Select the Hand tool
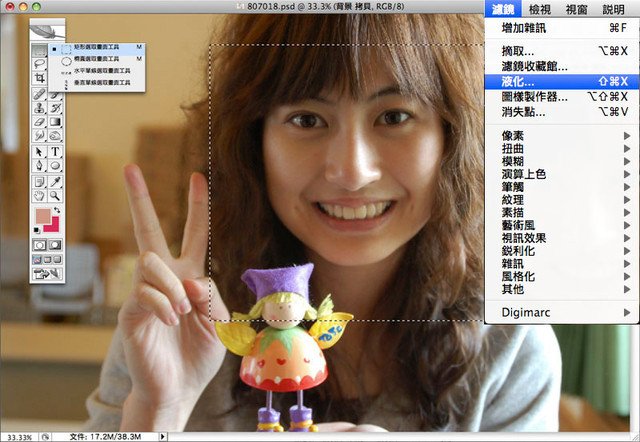 39,196
